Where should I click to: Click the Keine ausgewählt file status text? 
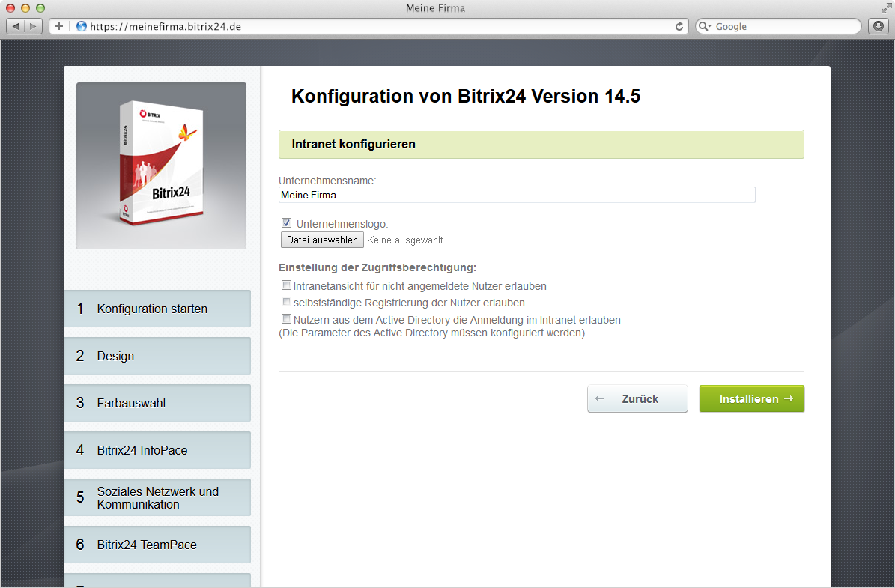[x=404, y=240]
